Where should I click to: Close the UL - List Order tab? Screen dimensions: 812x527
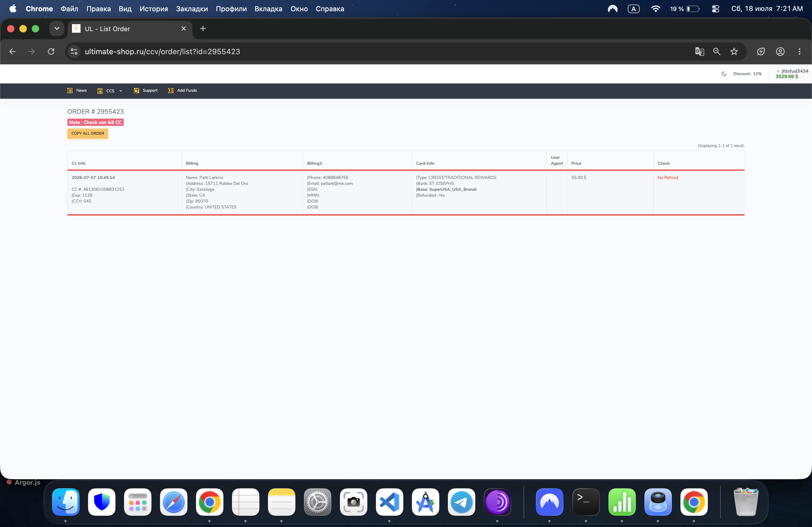tap(184, 29)
